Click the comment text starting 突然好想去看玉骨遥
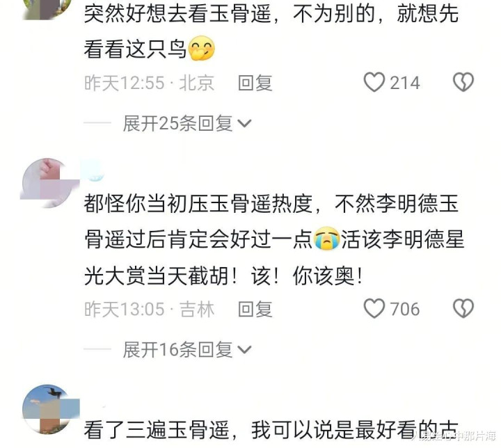 click(x=271, y=31)
